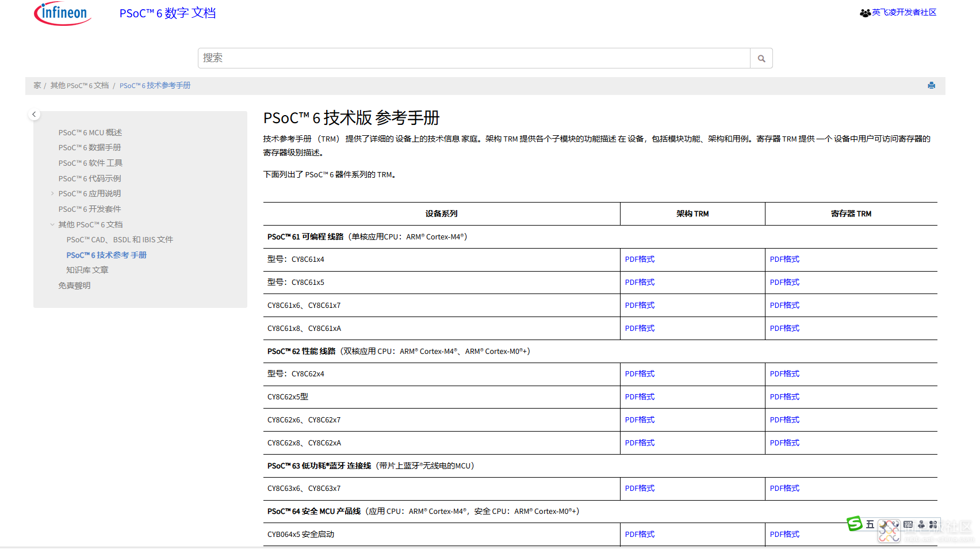The image size is (980, 549).
Task: Click the Sogou account person icon
Action: coord(921,524)
